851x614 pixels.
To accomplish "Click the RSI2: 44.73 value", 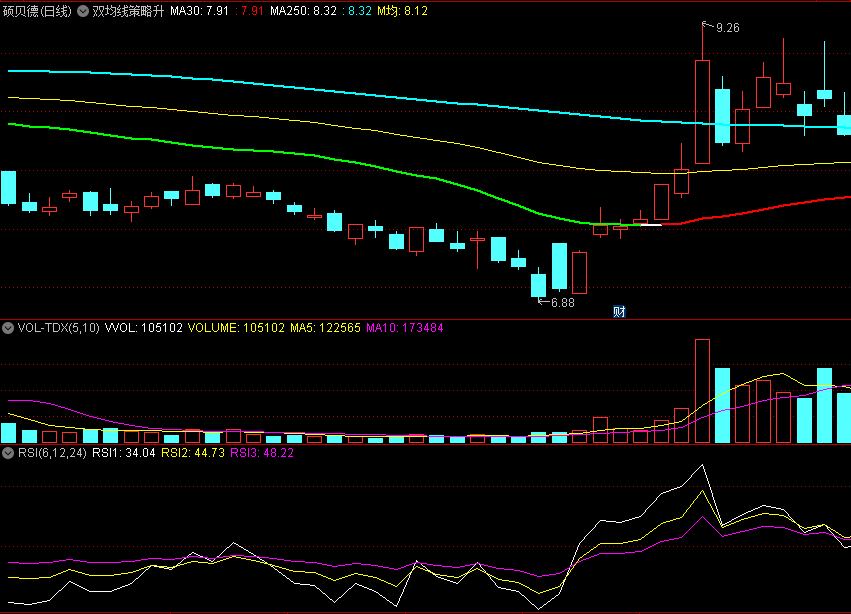I will click(193, 453).
